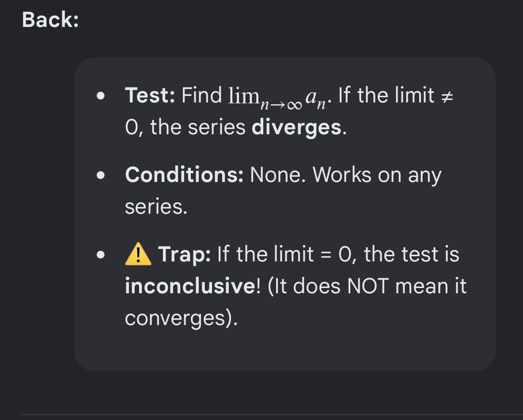Click the italic a-sub-n math term
This screenshot has width=523, height=420.
315,99
